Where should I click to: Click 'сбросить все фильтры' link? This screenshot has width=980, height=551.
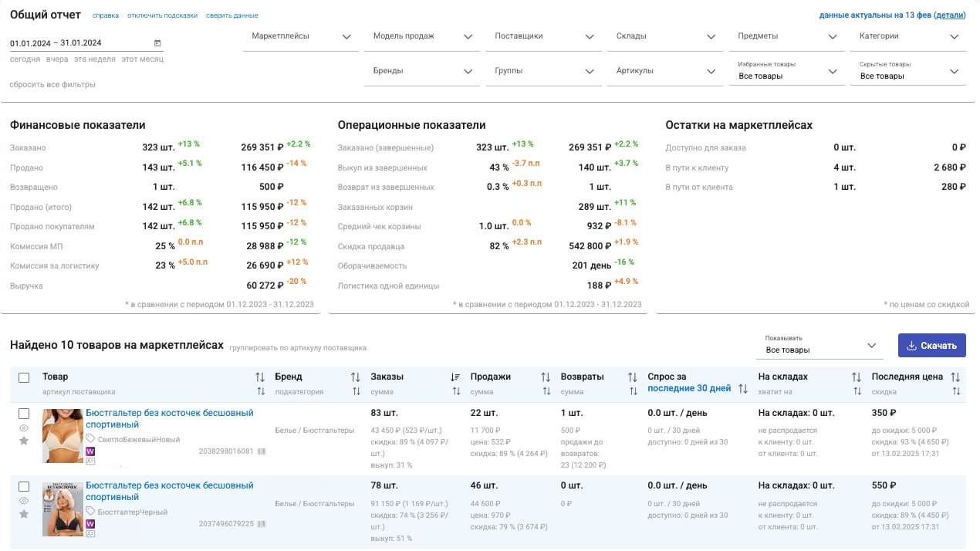click(53, 84)
